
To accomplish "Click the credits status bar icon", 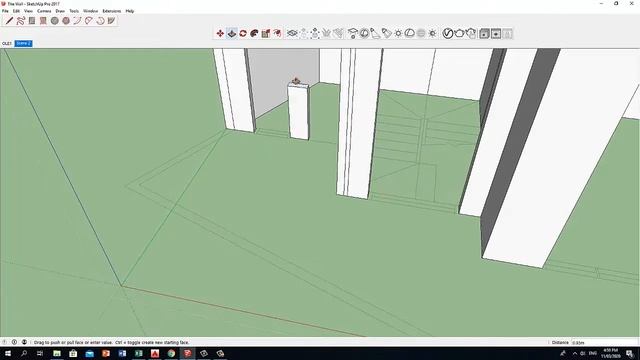I will pos(14,342).
